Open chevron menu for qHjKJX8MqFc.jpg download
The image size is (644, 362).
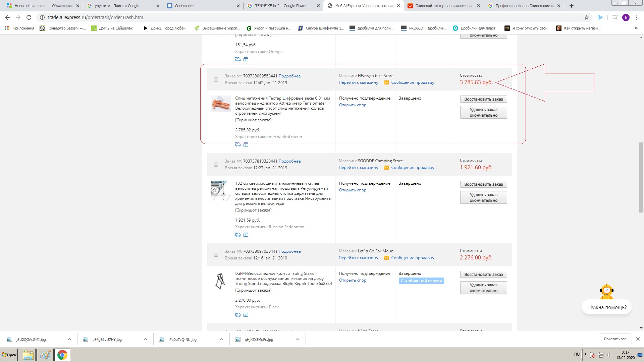tap(298, 339)
